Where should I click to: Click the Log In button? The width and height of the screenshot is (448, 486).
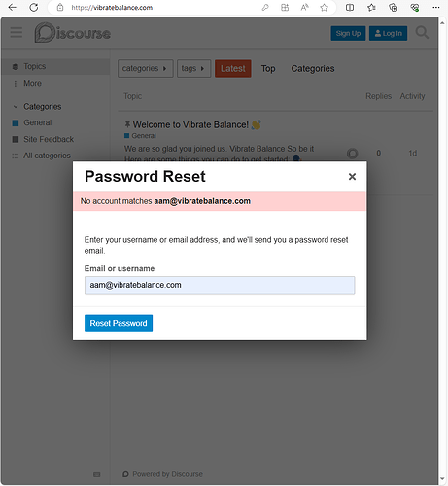click(388, 33)
